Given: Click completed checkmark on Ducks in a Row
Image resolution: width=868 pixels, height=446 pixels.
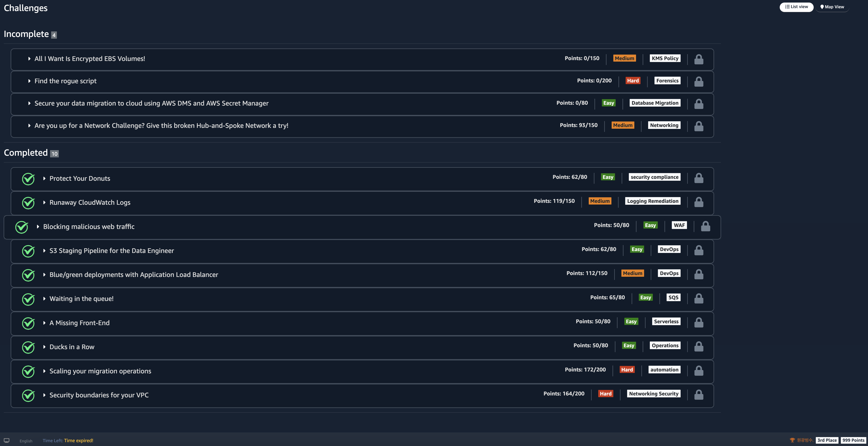Looking at the screenshot, I should [28, 347].
